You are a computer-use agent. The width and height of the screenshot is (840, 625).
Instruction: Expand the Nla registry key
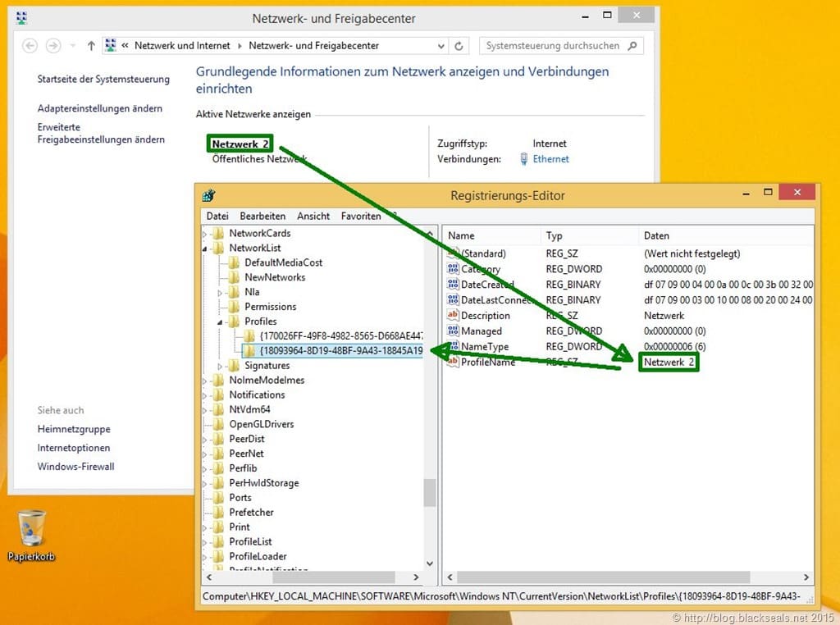click(x=220, y=293)
